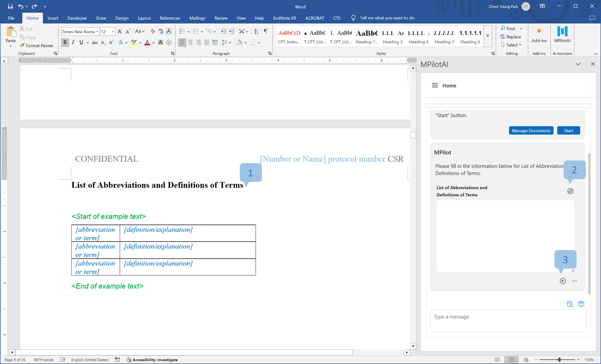Expand the Styles gallery more arrow
The height and width of the screenshot is (364, 601).
[x=488, y=36]
